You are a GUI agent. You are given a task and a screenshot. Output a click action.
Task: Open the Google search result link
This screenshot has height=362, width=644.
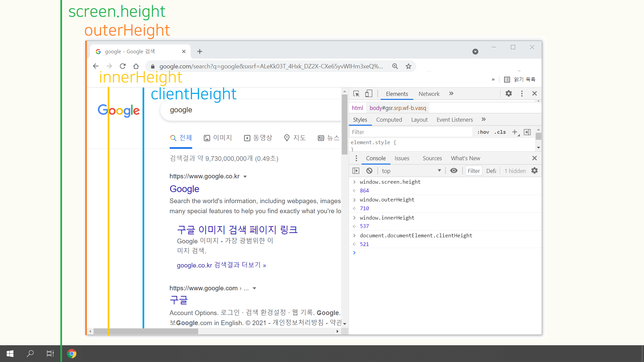tap(184, 189)
